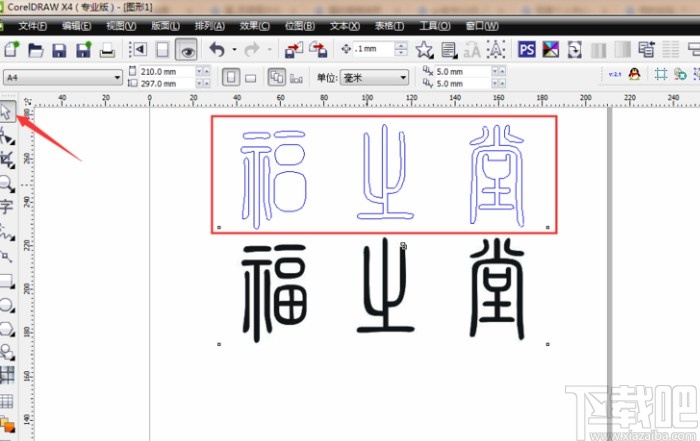Image resolution: width=700 pixels, height=441 pixels.
Task: Open the 窗口(W) menu
Action: tap(482, 26)
